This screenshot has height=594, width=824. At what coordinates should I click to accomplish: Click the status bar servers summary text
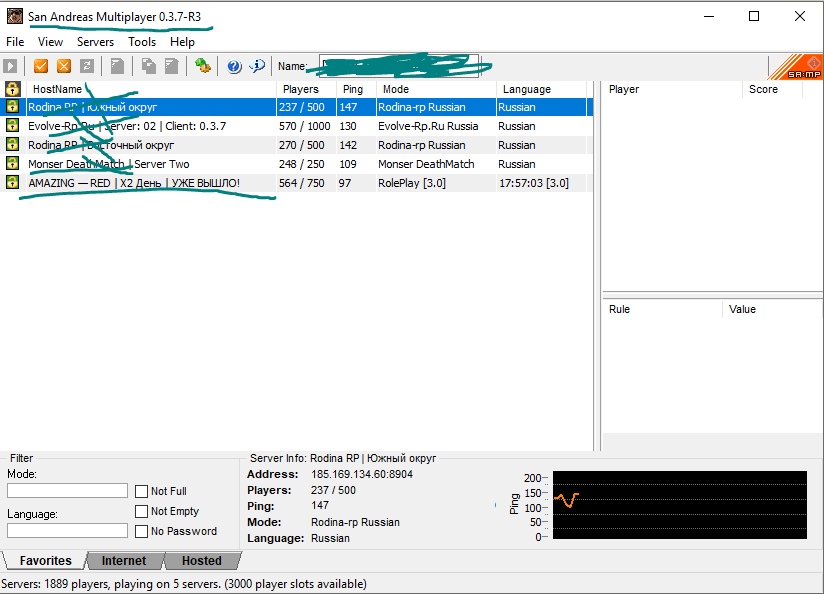point(184,584)
